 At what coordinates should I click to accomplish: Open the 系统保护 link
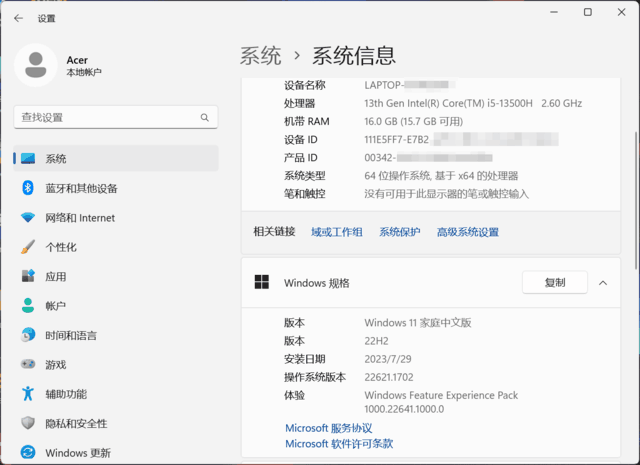(x=400, y=232)
